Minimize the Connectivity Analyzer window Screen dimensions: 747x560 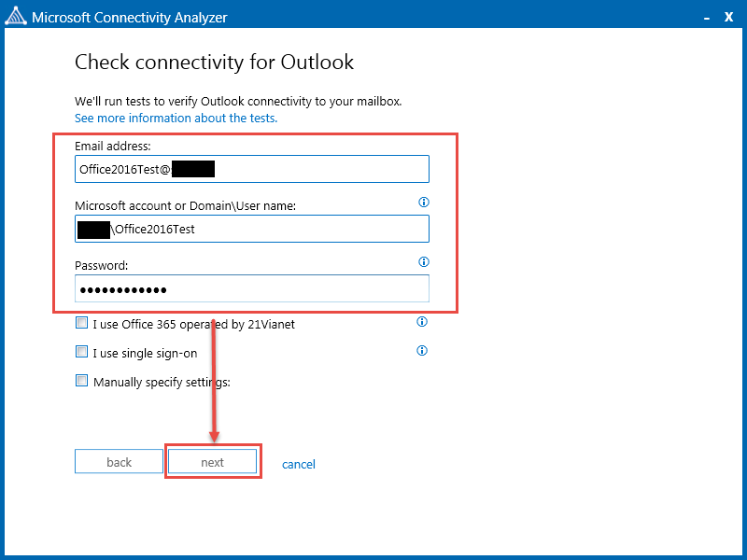pyautogui.click(x=707, y=18)
